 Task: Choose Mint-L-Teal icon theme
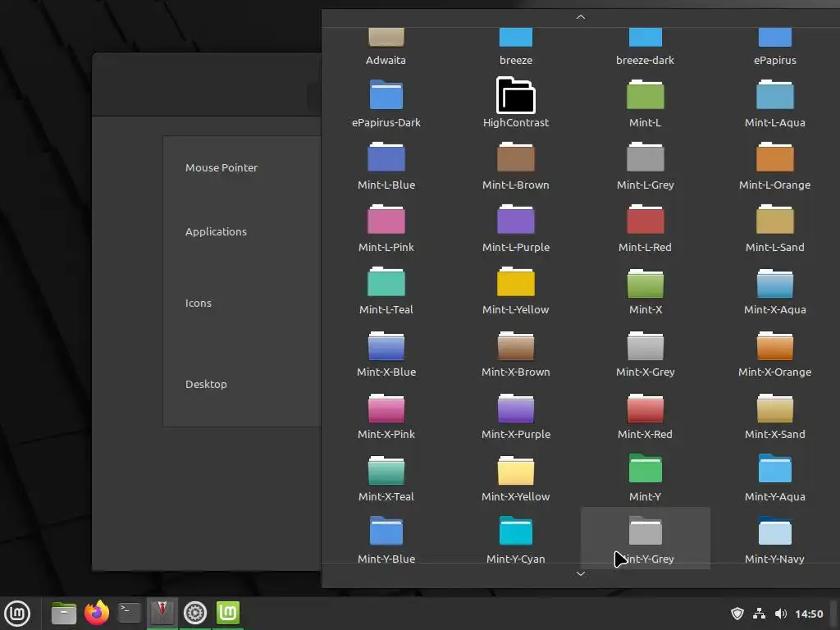click(386, 290)
